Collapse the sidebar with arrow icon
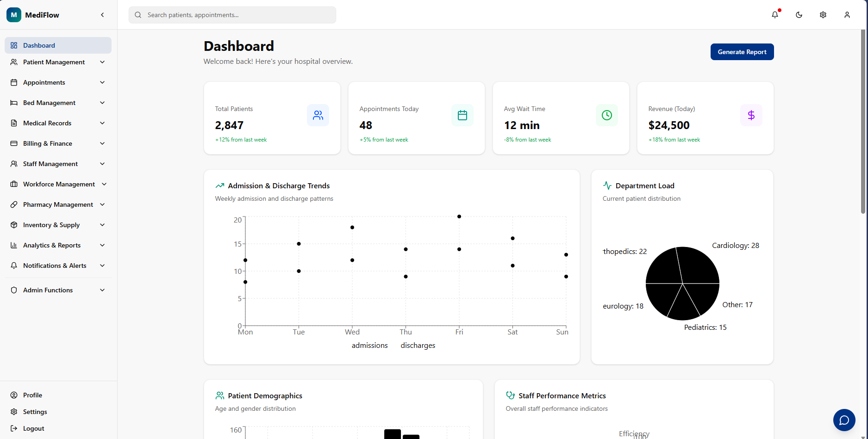The image size is (868, 439). pos(102,15)
